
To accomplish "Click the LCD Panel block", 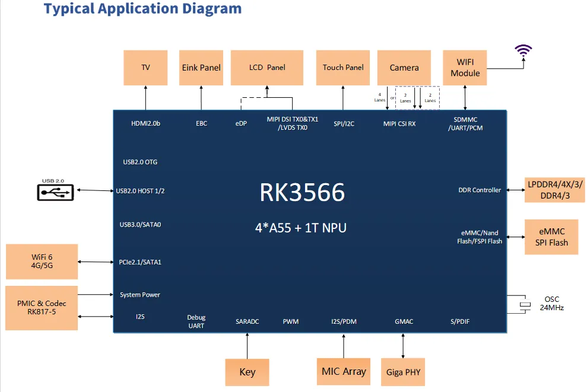I will point(267,68).
